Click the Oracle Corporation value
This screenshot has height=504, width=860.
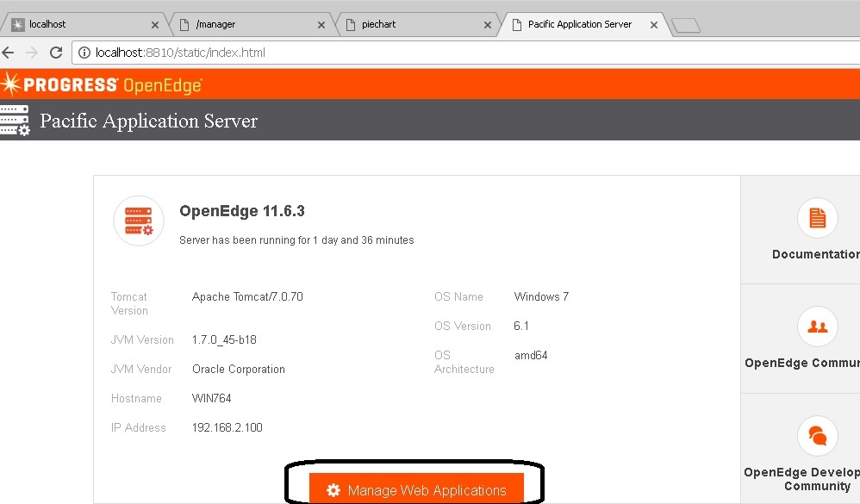pos(239,369)
